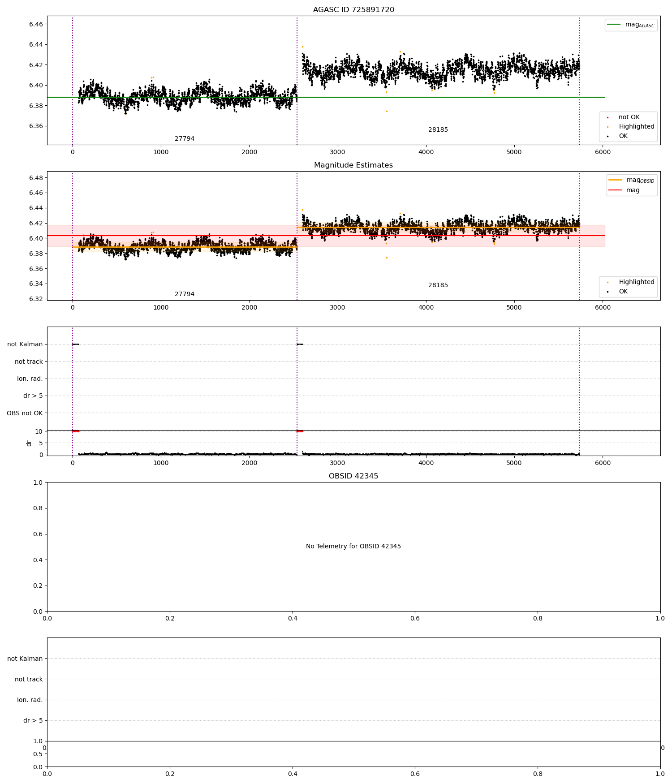Click the 'No Telemetry for OBSID 42345' text
Screen dimensions: 672x784
tap(353, 547)
